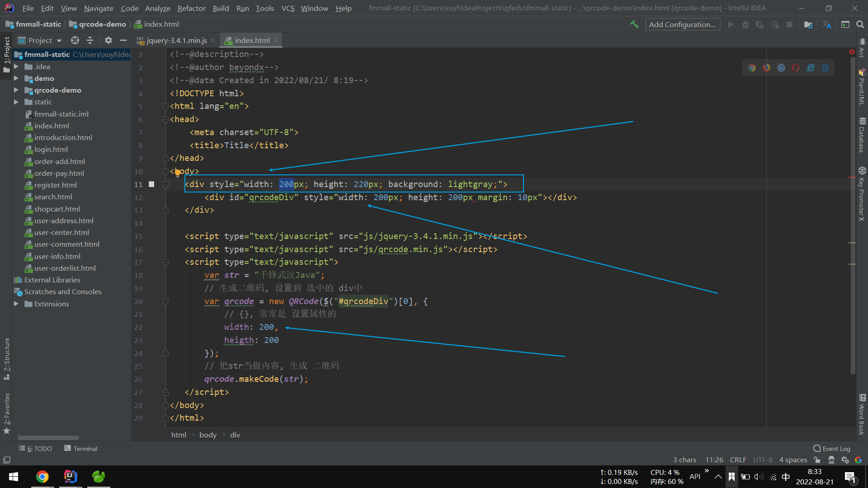Open the Word Book tool window
This screenshot has width=868, height=488.
tap(862, 414)
